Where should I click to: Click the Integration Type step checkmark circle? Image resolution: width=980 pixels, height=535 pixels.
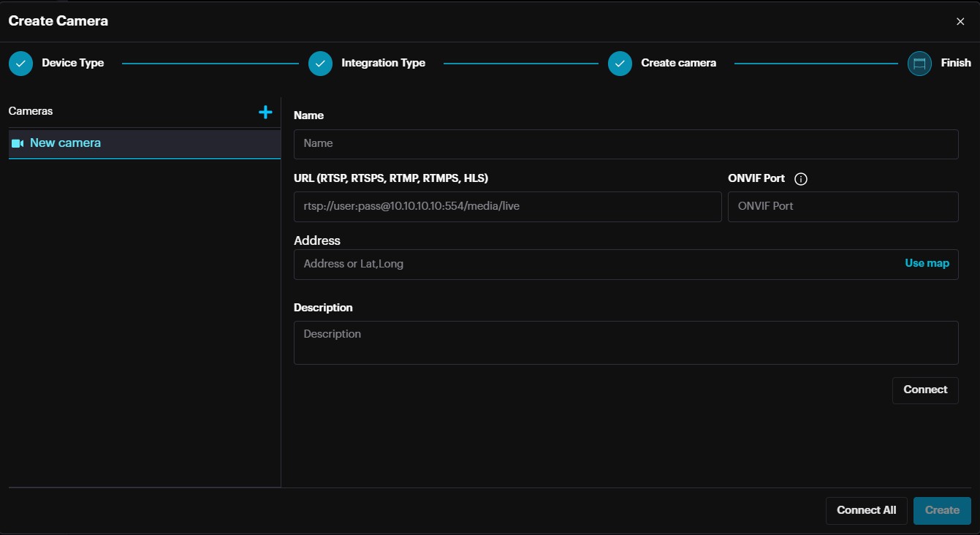click(320, 64)
